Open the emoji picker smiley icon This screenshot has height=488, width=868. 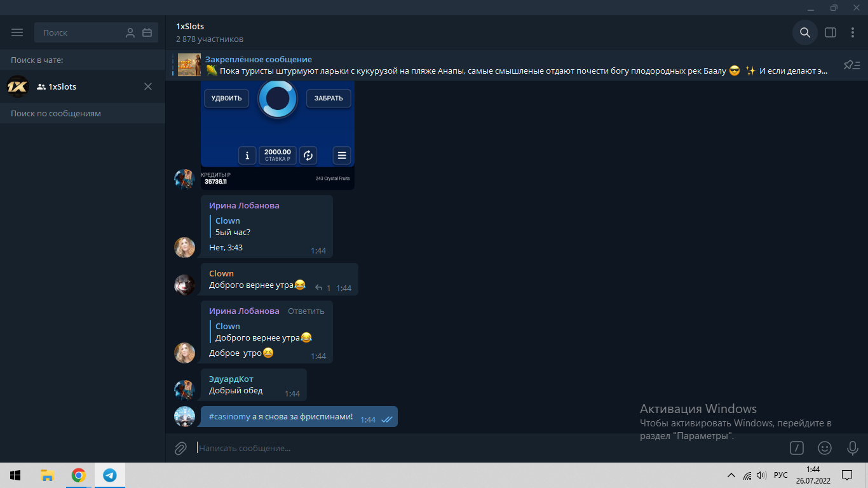[825, 448]
